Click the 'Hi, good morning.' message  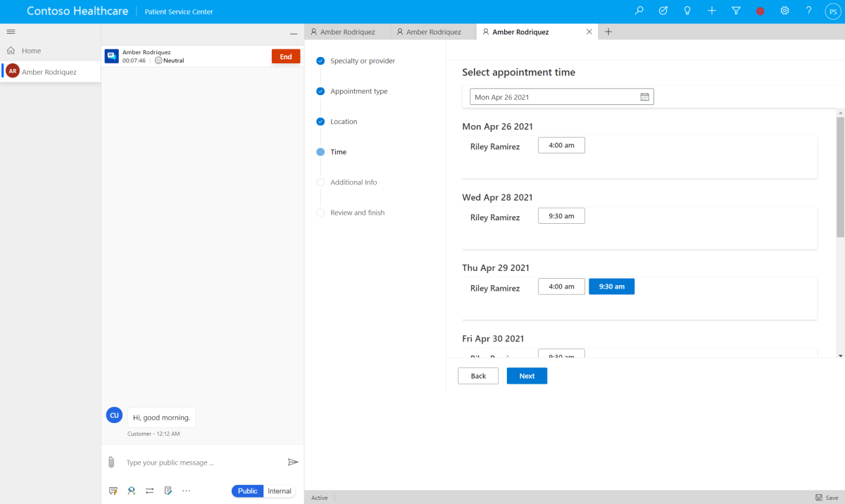click(x=162, y=417)
